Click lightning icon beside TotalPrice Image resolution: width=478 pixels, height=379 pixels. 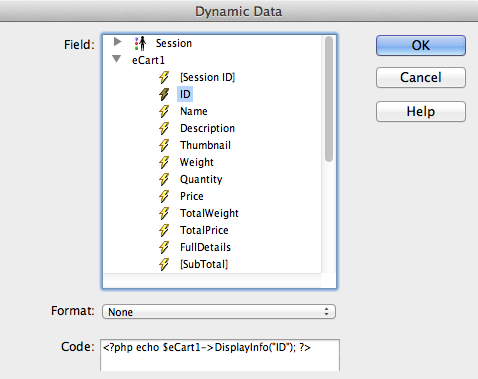click(x=164, y=230)
